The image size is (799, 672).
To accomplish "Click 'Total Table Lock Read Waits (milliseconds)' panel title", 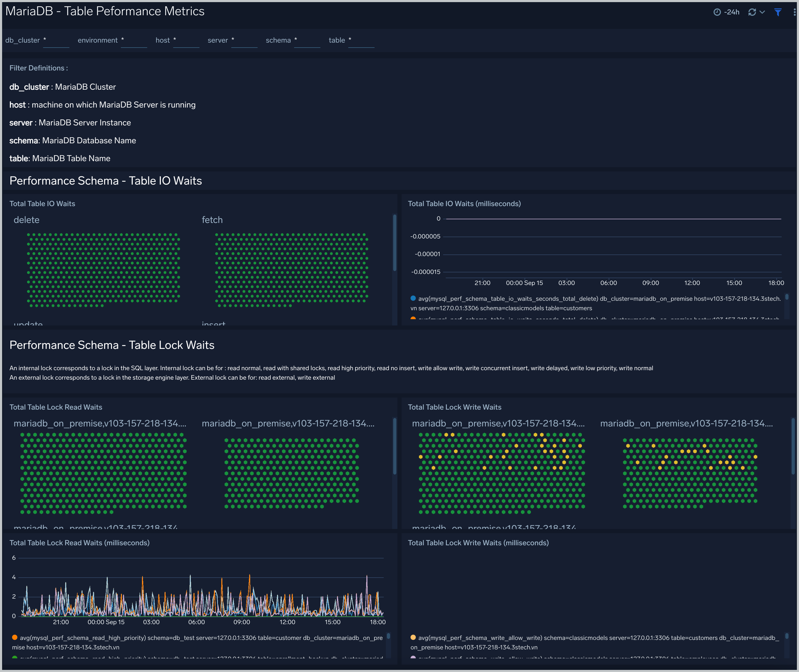I will point(79,543).
